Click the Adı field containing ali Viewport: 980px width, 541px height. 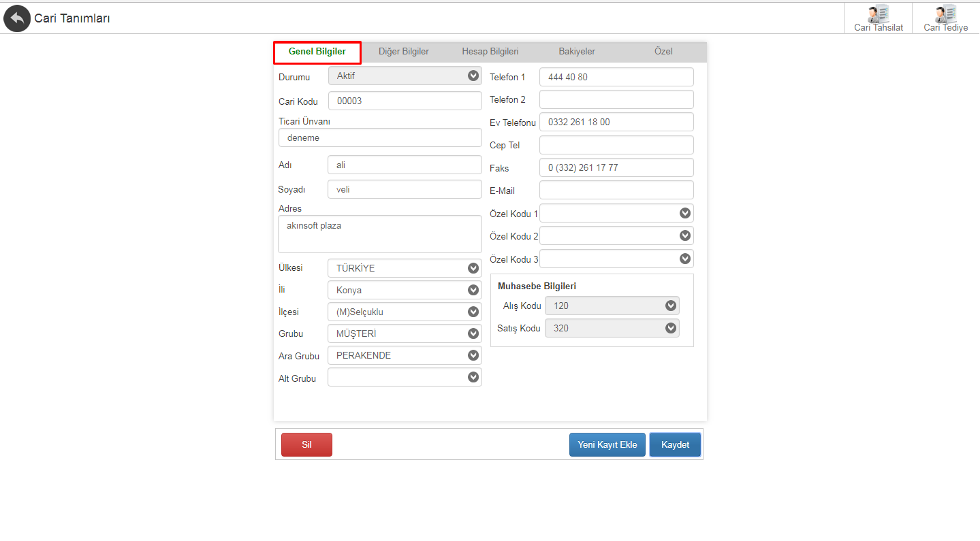(405, 165)
